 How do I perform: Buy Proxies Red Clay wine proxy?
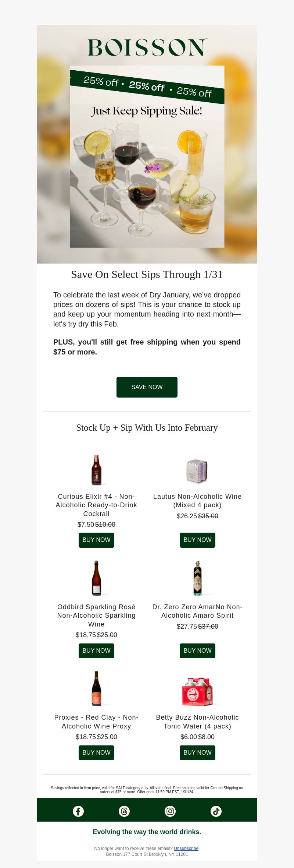click(x=96, y=752)
